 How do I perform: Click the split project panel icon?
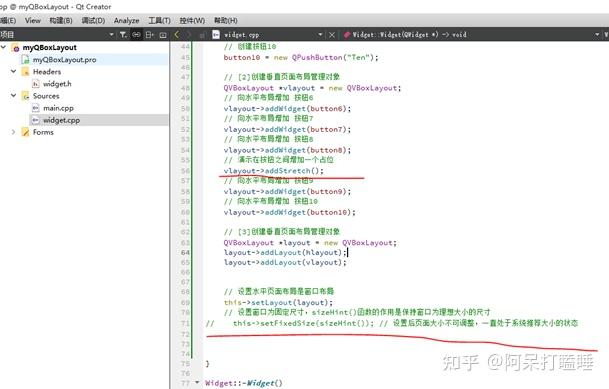tap(150, 35)
